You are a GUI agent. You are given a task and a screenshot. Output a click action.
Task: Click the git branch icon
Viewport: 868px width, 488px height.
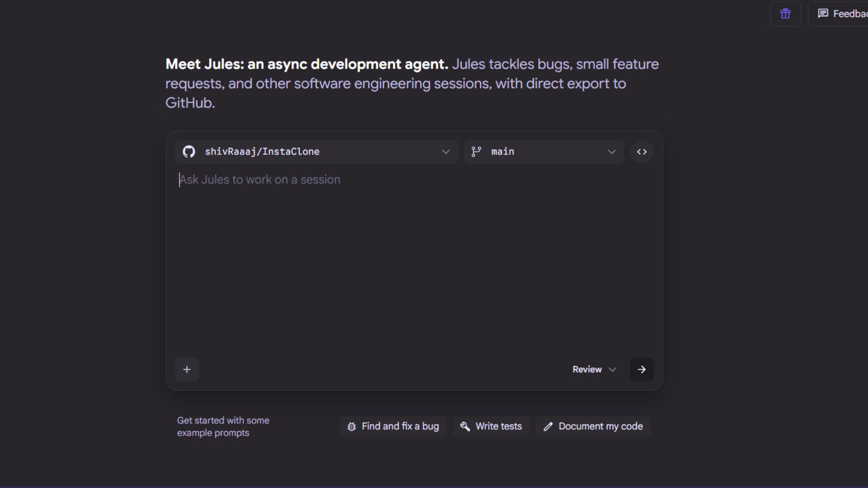[x=476, y=152]
